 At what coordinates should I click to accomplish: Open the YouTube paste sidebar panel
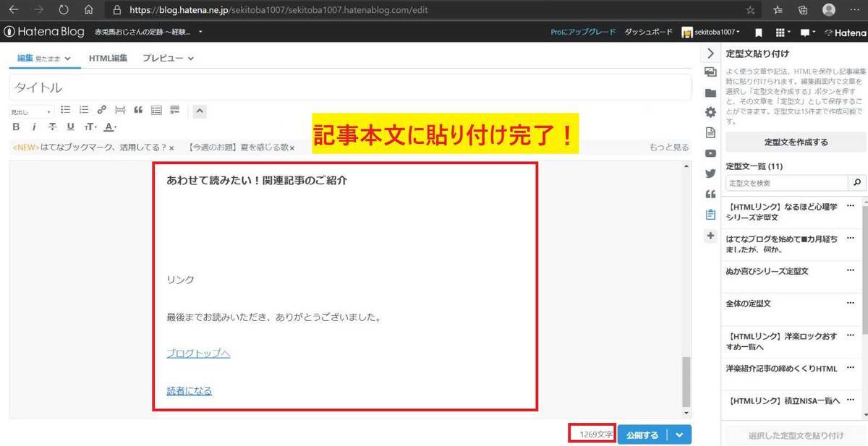tap(710, 153)
